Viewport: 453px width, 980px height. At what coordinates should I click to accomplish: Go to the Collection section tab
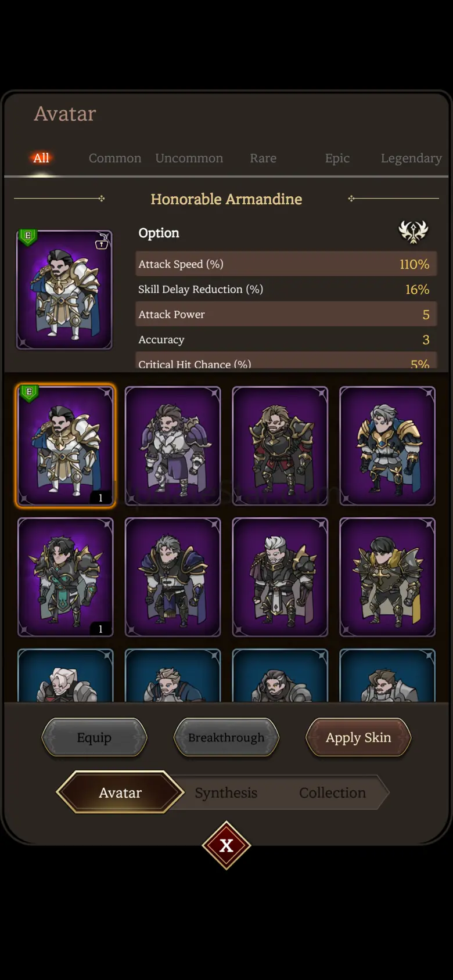pyautogui.click(x=332, y=792)
